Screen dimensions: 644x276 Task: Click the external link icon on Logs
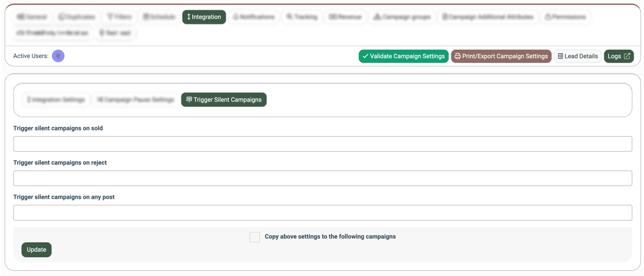pos(627,56)
